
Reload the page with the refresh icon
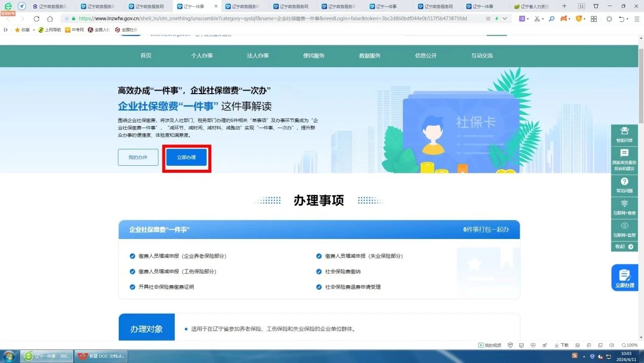(37, 19)
